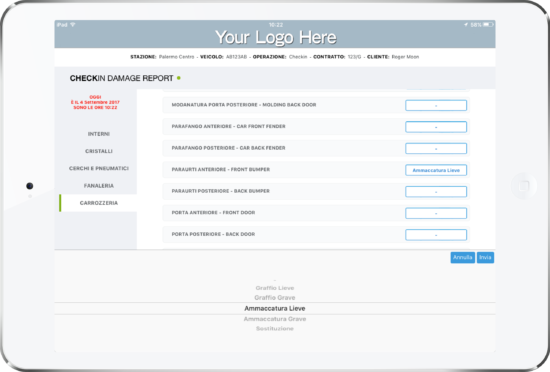Screen dimensions: 550x372
Task: Click the Stazione Palermo Centro text
Action: point(162,57)
